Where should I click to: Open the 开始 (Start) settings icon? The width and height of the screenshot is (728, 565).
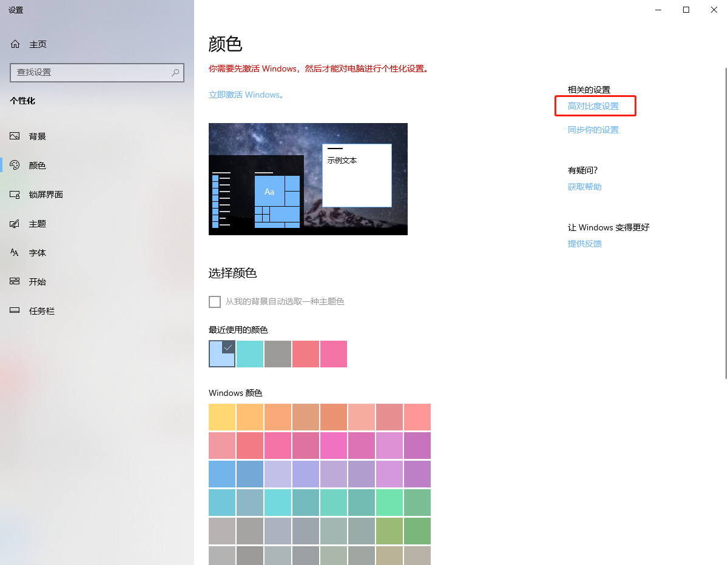click(14, 281)
